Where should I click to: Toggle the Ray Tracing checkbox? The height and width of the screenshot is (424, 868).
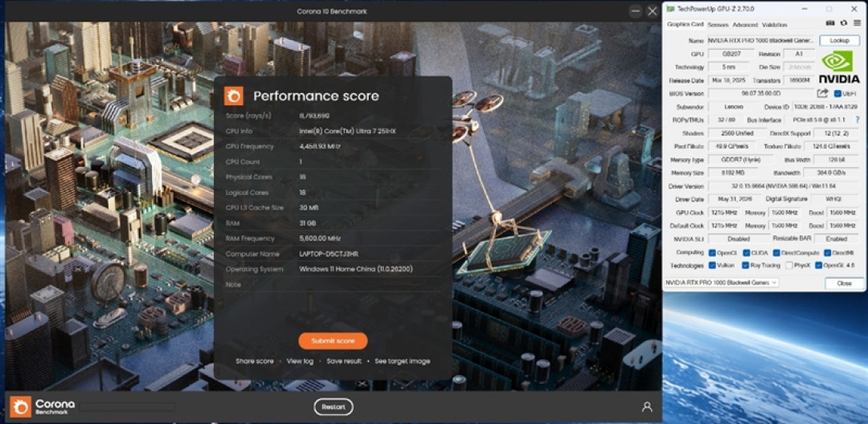(745, 265)
